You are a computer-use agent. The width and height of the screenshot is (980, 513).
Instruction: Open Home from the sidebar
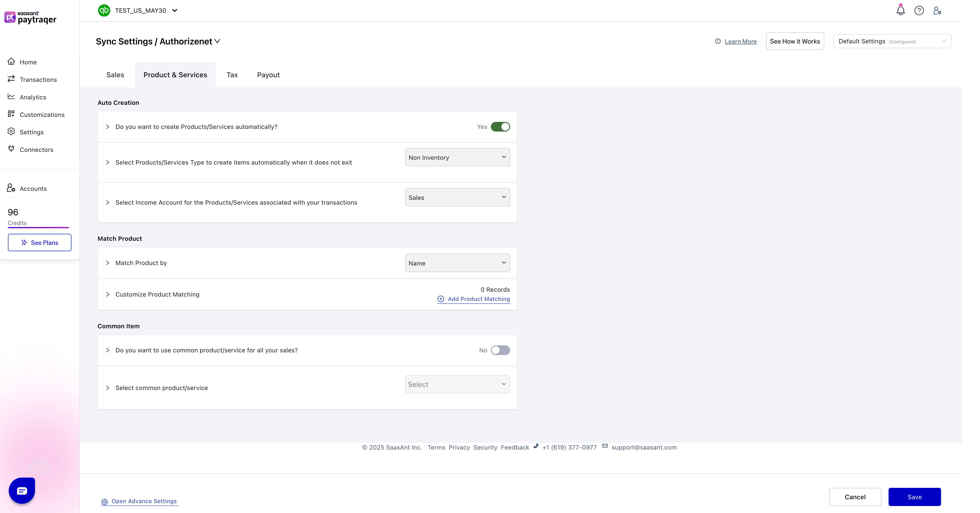click(x=28, y=62)
